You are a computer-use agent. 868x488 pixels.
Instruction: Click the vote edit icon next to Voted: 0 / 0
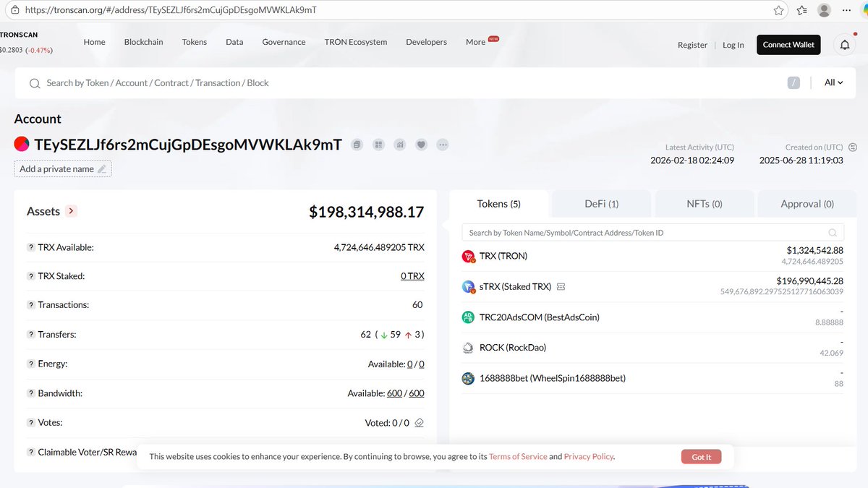(x=420, y=423)
